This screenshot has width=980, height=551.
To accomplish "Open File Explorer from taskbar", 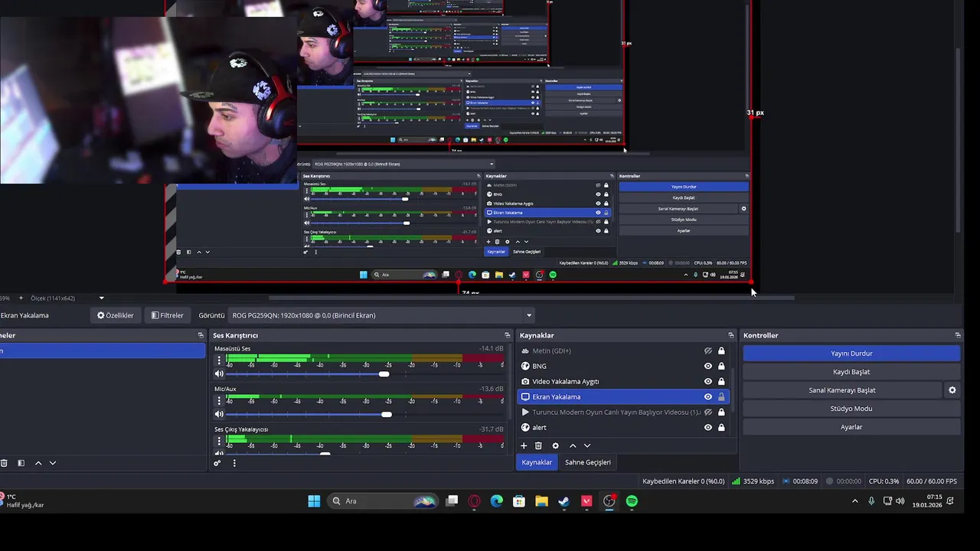I will 541,501.
